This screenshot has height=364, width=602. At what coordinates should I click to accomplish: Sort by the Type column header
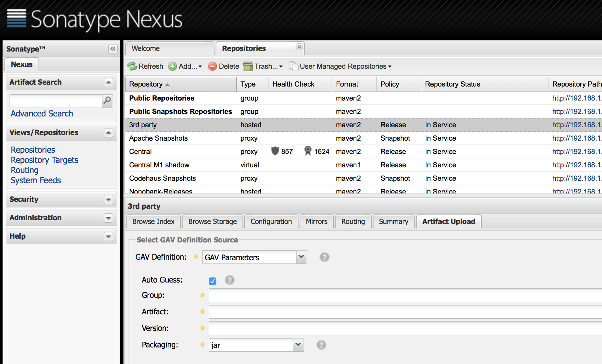(253, 84)
